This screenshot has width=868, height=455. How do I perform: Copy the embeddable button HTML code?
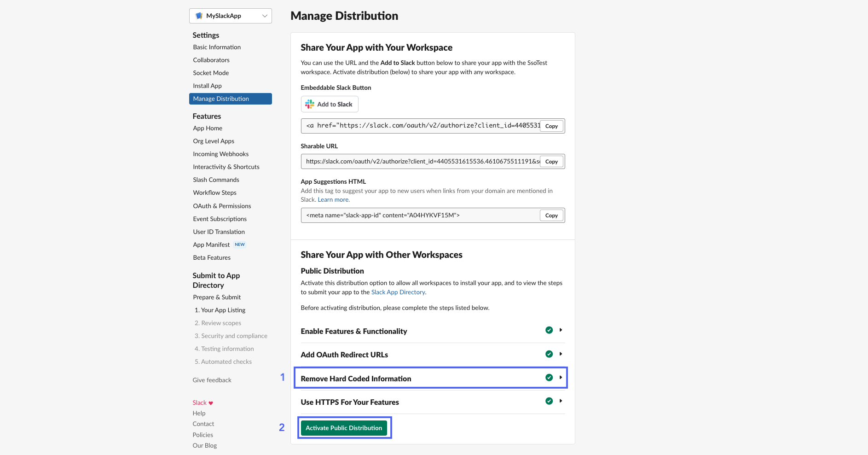[551, 126]
